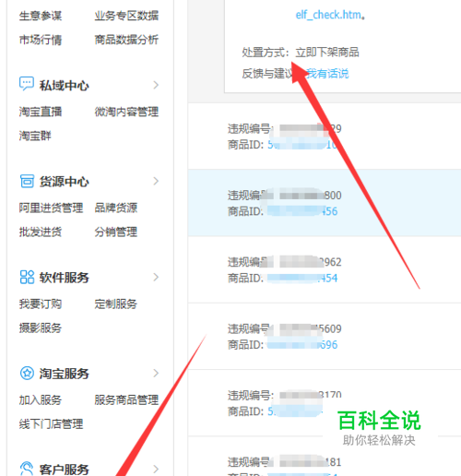Click the 我有话说 feedback link

(x=327, y=74)
